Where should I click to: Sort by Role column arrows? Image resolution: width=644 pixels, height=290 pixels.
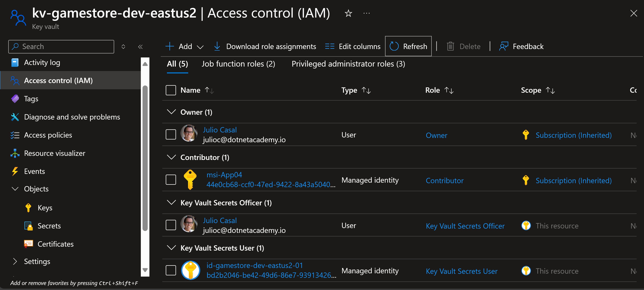449,90
